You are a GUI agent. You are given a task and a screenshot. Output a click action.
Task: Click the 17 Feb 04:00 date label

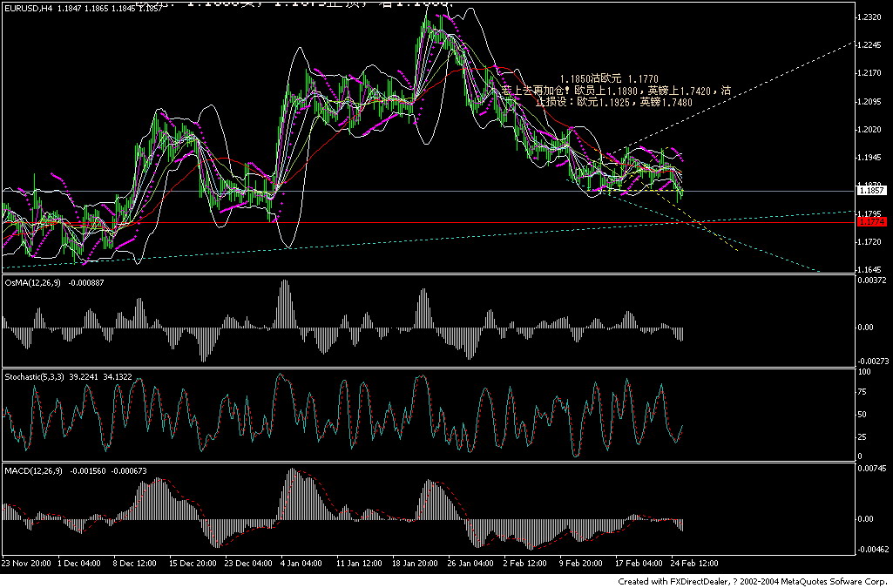639,563
